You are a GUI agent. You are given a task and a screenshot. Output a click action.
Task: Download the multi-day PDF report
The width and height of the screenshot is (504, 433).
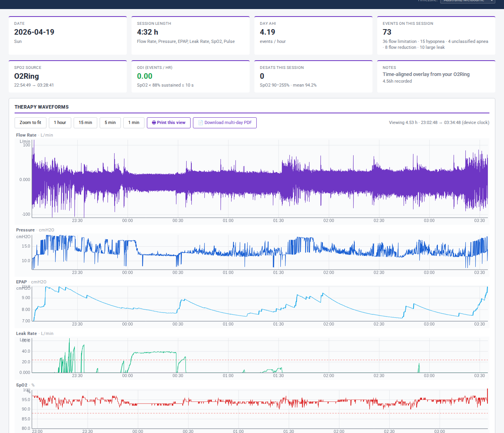point(224,122)
